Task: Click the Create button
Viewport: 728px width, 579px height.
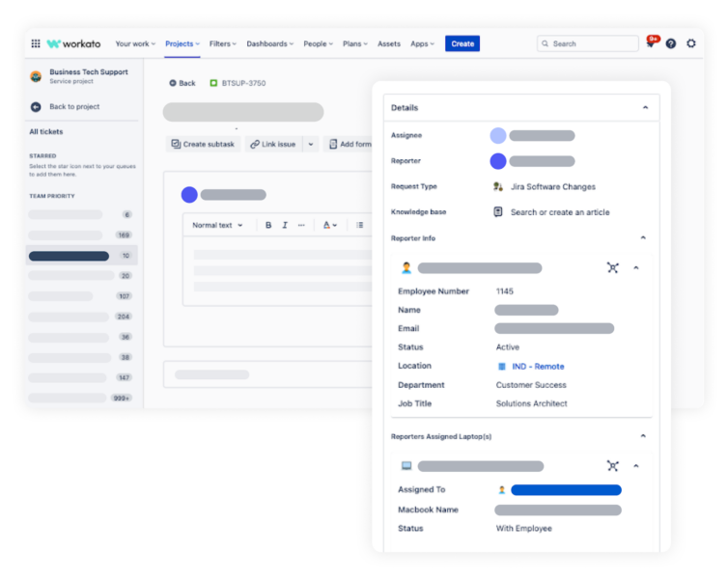Action: (462, 43)
